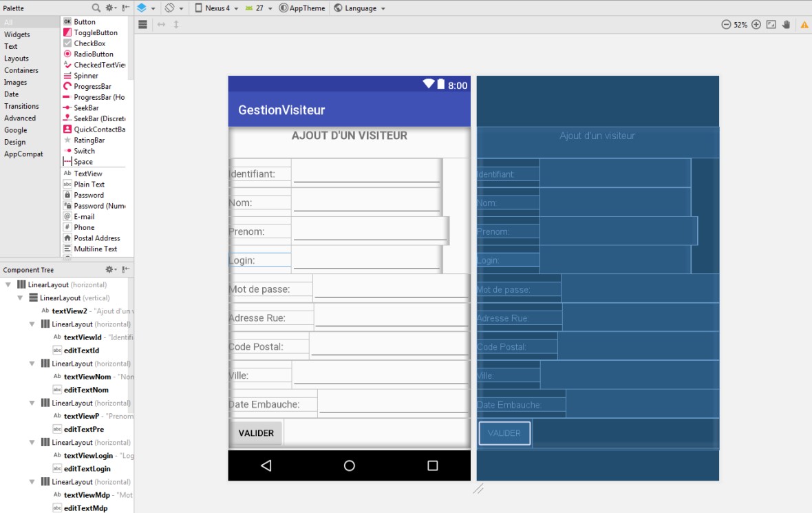Select editTextNom in the Component Tree

pos(87,390)
